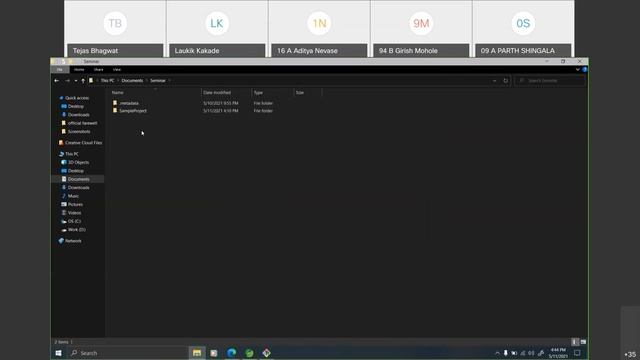Switch to the Share ribbon tab
Viewport: 640px width, 360px height.
pyautogui.click(x=98, y=70)
